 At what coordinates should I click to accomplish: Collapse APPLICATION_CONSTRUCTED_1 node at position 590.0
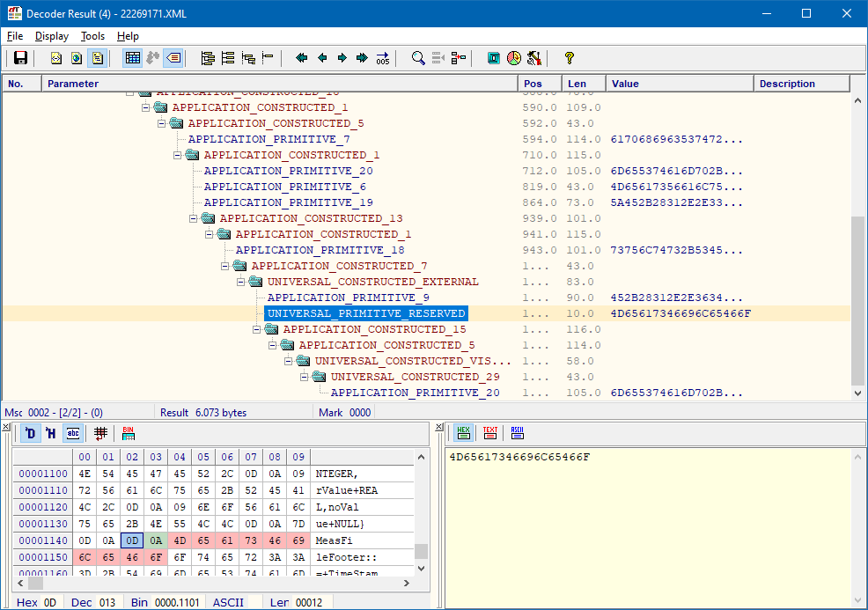pyautogui.click(x=145, y=107)
